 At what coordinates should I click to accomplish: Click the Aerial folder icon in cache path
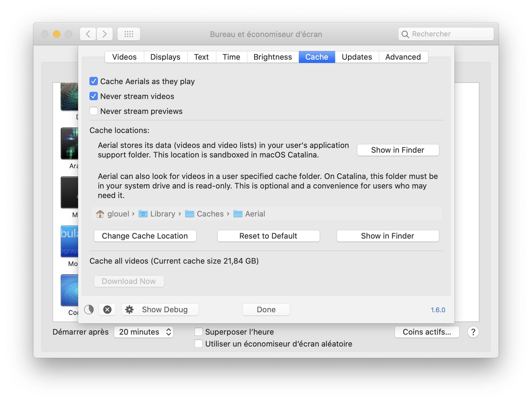point(238,214)
